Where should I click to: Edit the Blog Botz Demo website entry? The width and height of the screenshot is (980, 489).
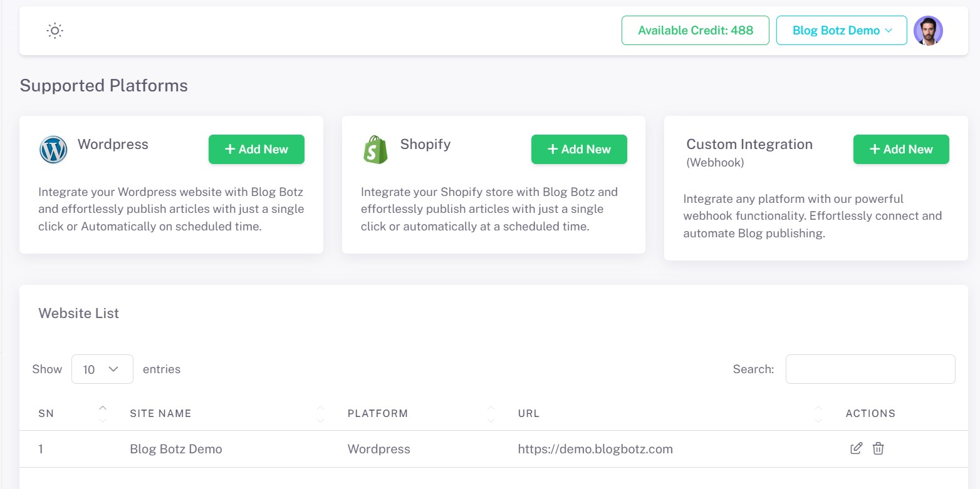856,448
